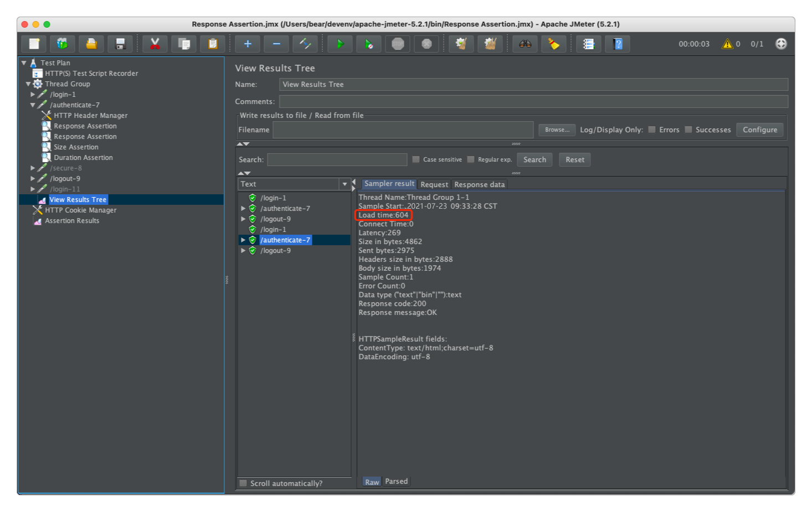The height and width of the screenshot is (512, 812).
Task: Collapse /authenticate-7 sampler in test plan tree
Action: [x=33, y=105]
